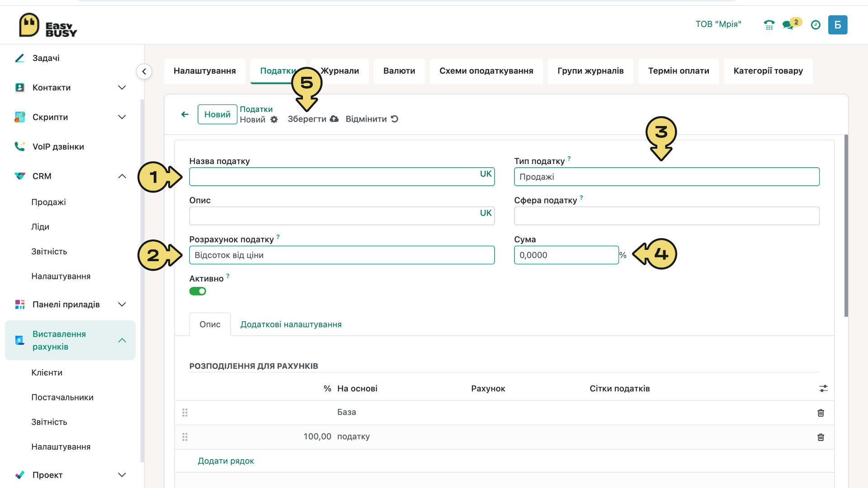Image resolution: width=868 pixels, height=488 pixels.
Task: Switch to the Налаштування top tab
Action: tap(205, 71)
